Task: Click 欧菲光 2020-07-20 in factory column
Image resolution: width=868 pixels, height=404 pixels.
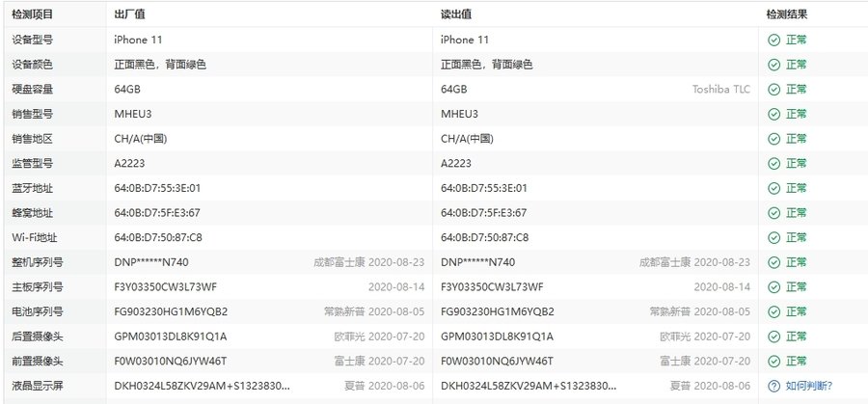Action: pos(380,337)
